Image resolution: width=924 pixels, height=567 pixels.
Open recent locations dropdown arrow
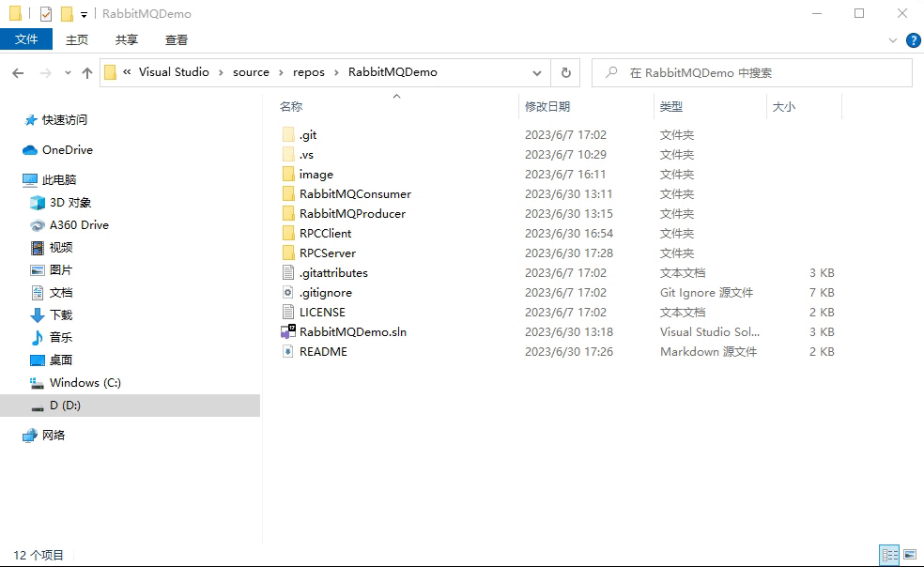click(x=68, y=73)
